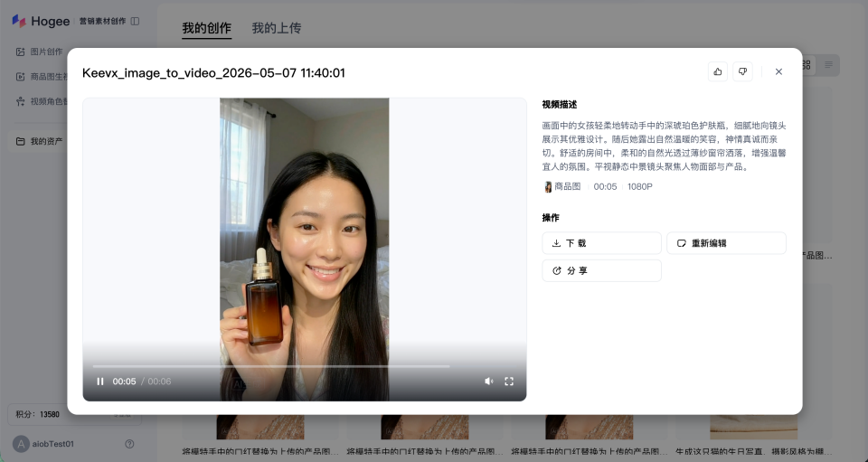This screenshot has width=868, height=462.
Task: Switch to grid view layout
Action: (807, 65)
